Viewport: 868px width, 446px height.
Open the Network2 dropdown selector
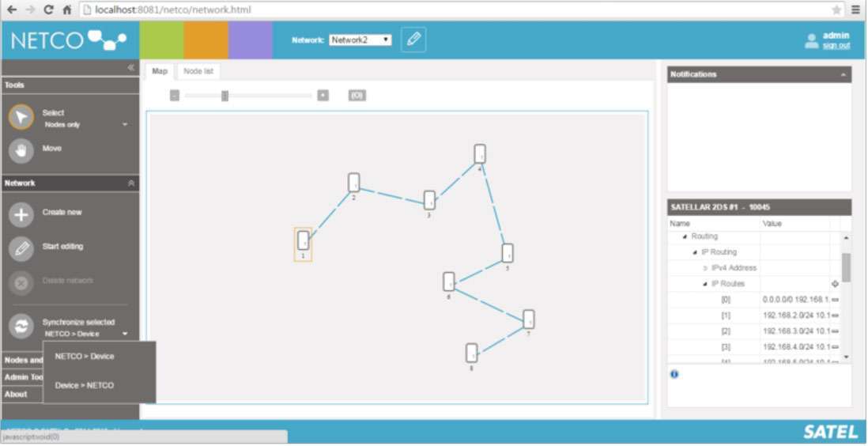[360, 40]
